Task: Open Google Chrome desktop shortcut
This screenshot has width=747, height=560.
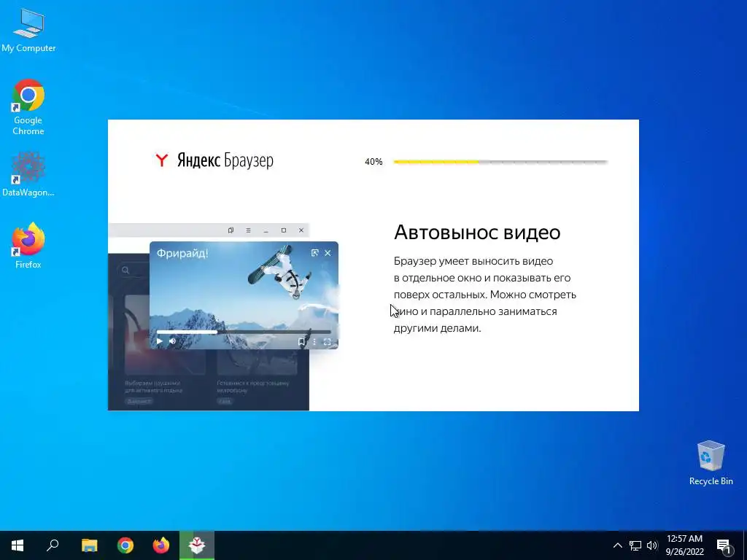Action: click(x=28, y=107)
